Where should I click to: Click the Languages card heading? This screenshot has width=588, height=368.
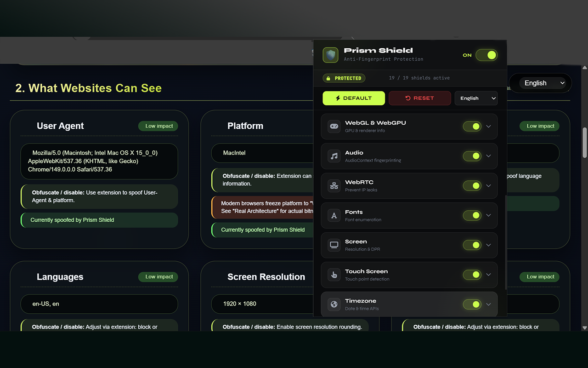pos(60,277)
